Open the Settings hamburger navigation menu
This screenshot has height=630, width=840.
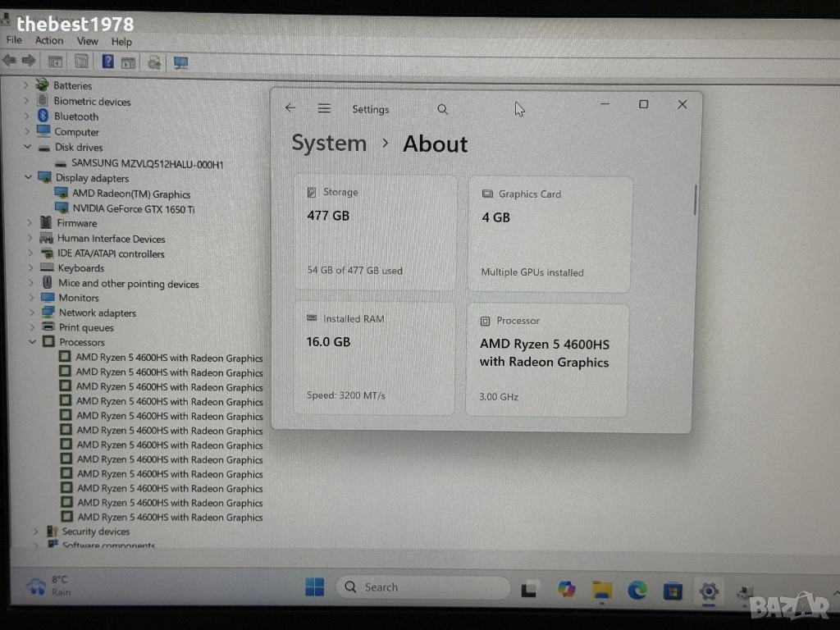pyautogui.click(x=324, y=108)
